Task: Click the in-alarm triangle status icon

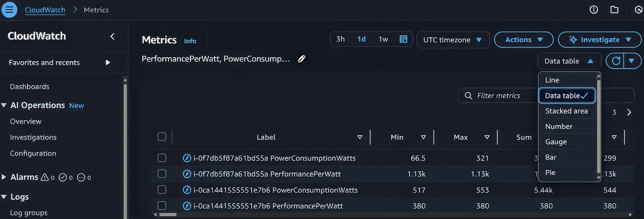Action: click(x=45, y=177)
